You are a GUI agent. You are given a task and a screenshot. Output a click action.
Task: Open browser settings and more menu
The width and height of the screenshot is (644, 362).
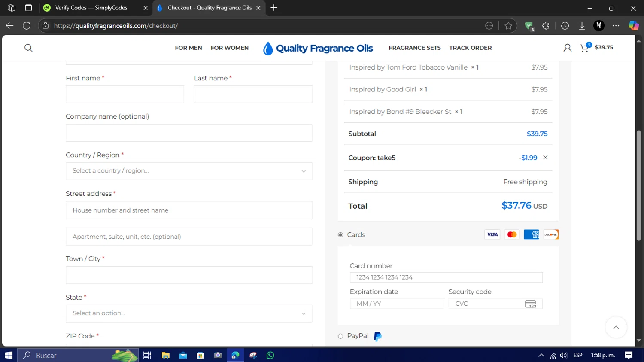(x=616, y=26)
